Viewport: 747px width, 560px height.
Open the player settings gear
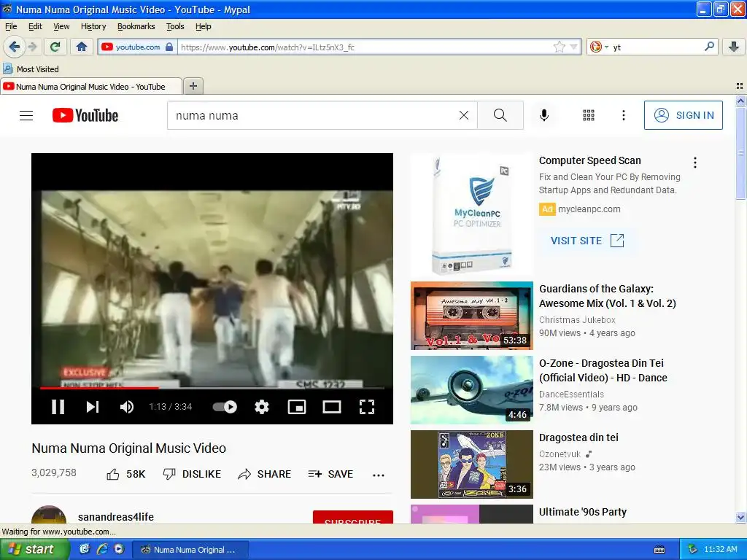pos(262,407)
